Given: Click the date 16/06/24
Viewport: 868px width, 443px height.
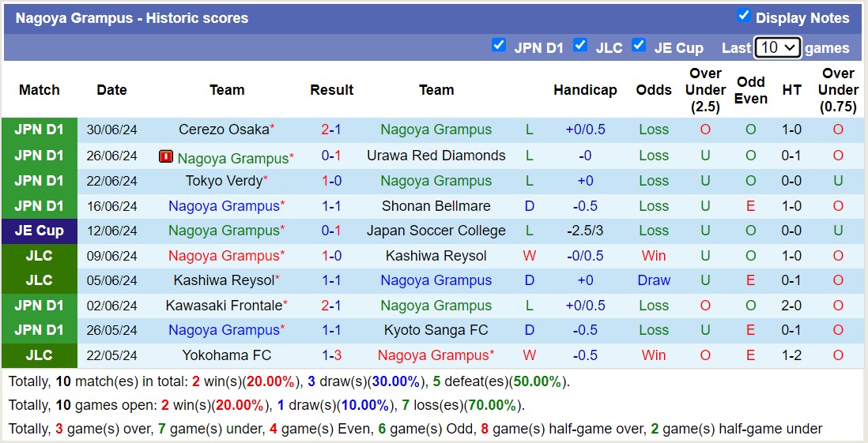Looking at the screenshot, I should click(x=111, y=206).
